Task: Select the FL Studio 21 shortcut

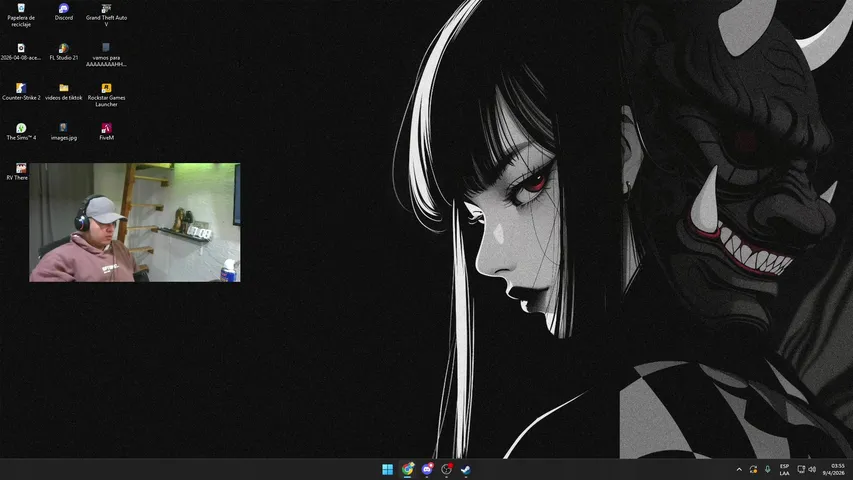Action: click(x=64, y=52)
